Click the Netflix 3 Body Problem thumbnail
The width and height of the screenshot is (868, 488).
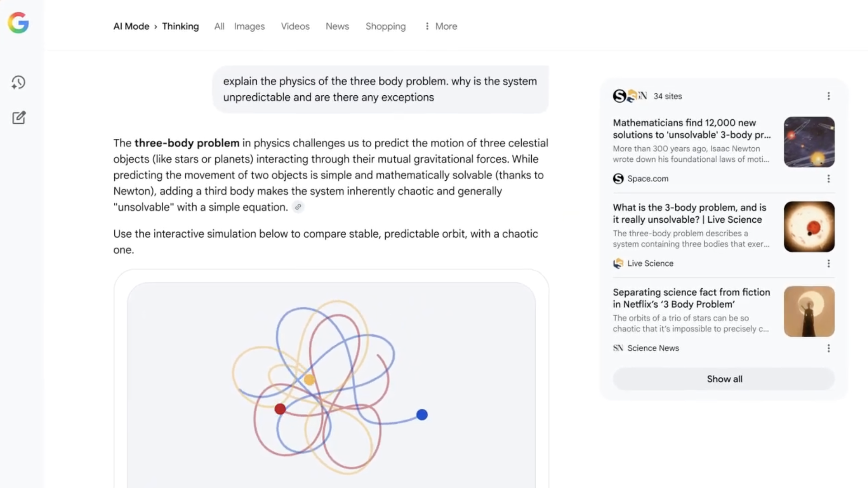(x=809, y=311)
